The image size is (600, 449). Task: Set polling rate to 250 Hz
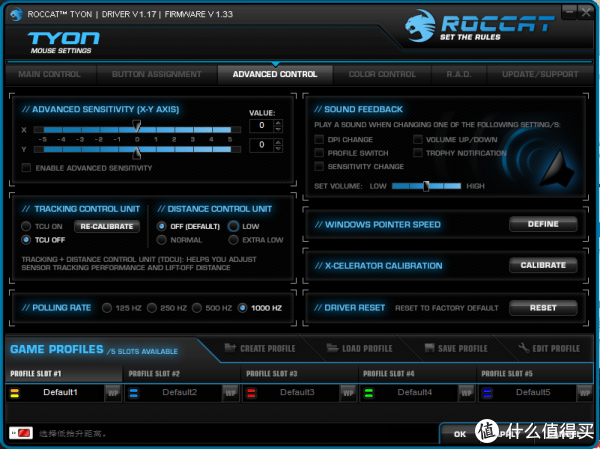(152, 308)
